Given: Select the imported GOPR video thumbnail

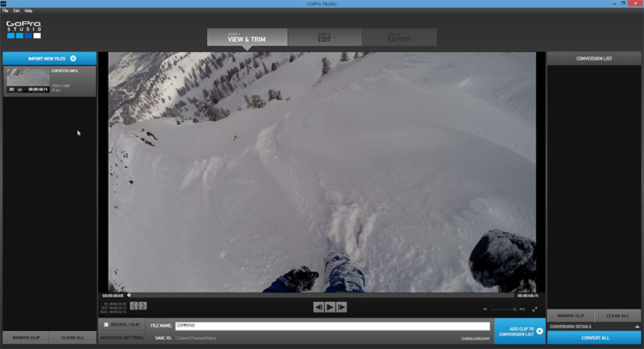Looking at the screenshot, I should point(27,79).
